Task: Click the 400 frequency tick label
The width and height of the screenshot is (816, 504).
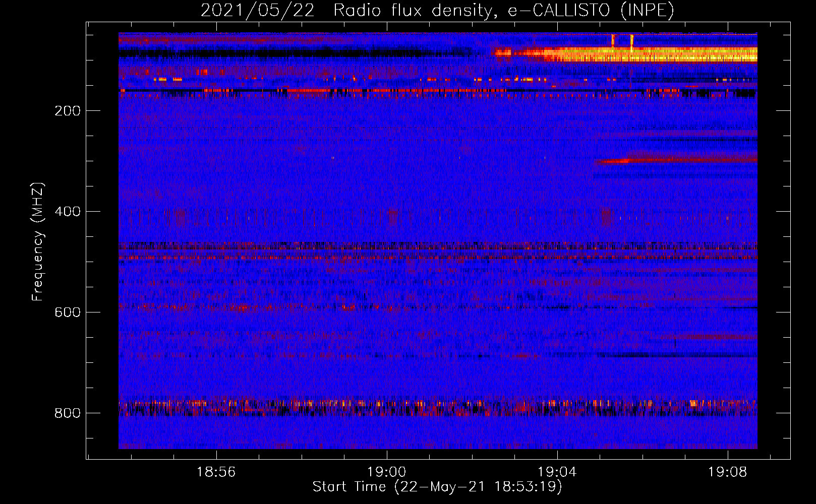Action: pos(68,212)
